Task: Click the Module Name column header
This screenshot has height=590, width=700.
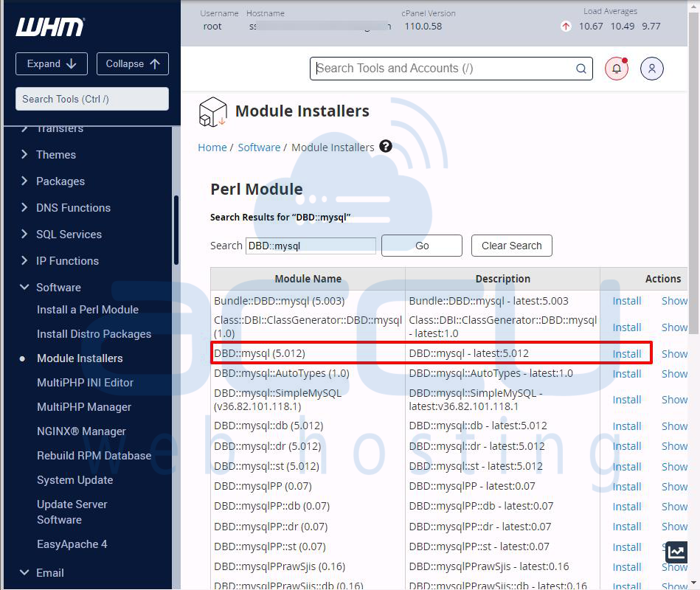Action: click(308, 279)
